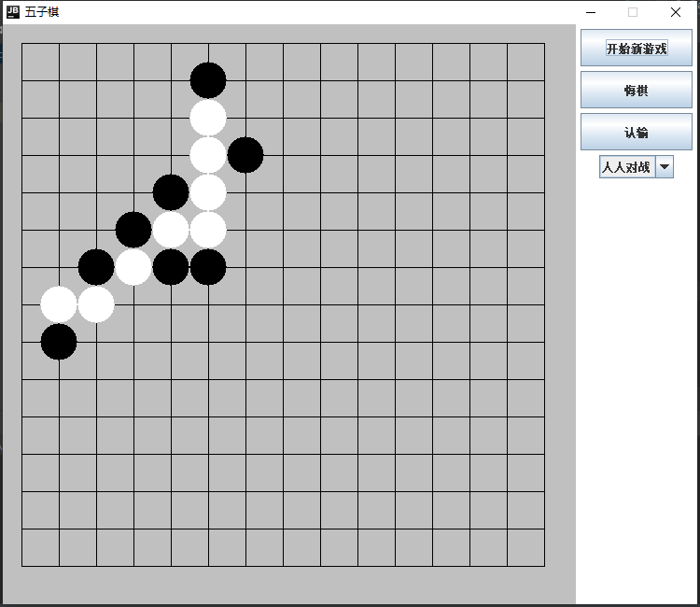Open the 人人对战 mode combo box
Screen dimensions: 700x607
click(x=626, y=167)
